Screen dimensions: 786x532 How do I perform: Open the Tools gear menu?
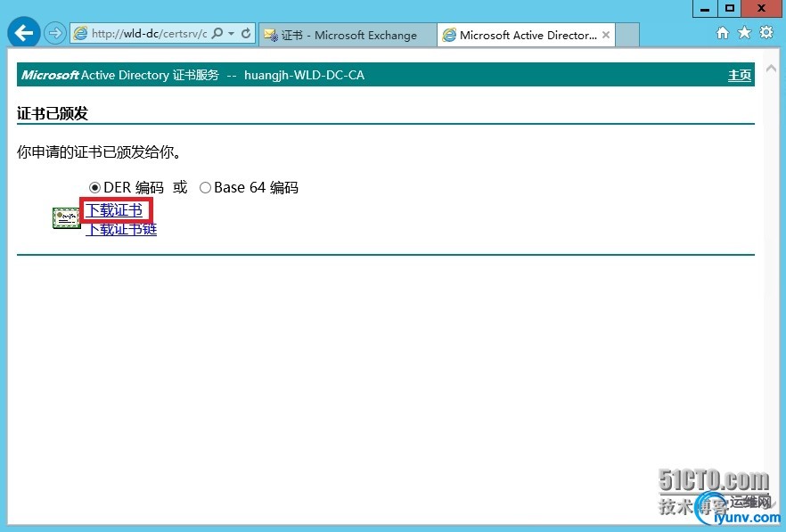click(x=766, y=33)
